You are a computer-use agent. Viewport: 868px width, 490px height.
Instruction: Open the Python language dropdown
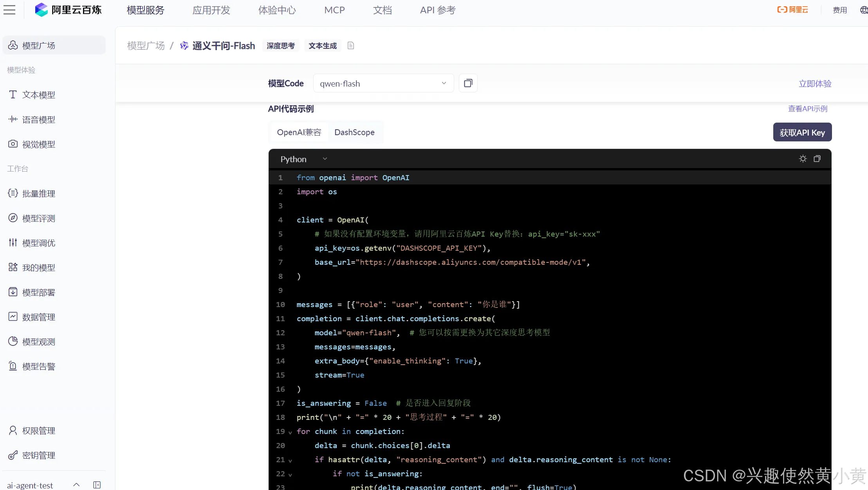pyautogui.click(x=303, y=159)
